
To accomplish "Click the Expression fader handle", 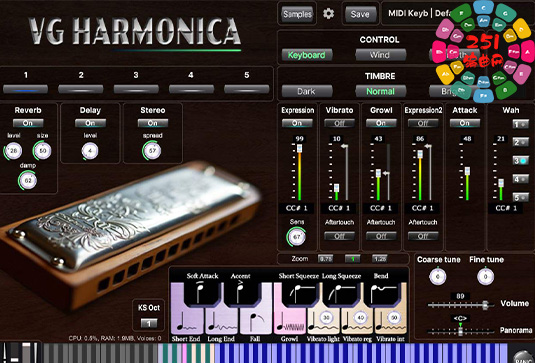I will coord(299,148).
